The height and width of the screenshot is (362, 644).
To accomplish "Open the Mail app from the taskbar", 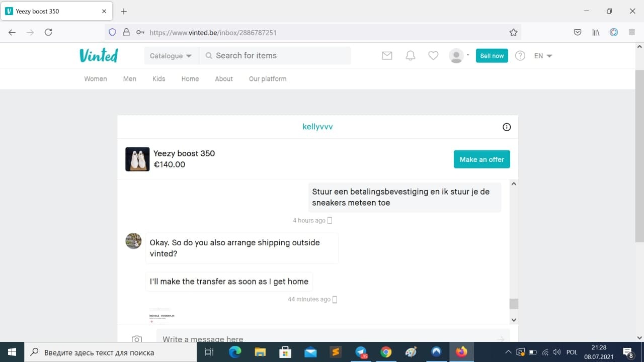I will tap(310, 352).
